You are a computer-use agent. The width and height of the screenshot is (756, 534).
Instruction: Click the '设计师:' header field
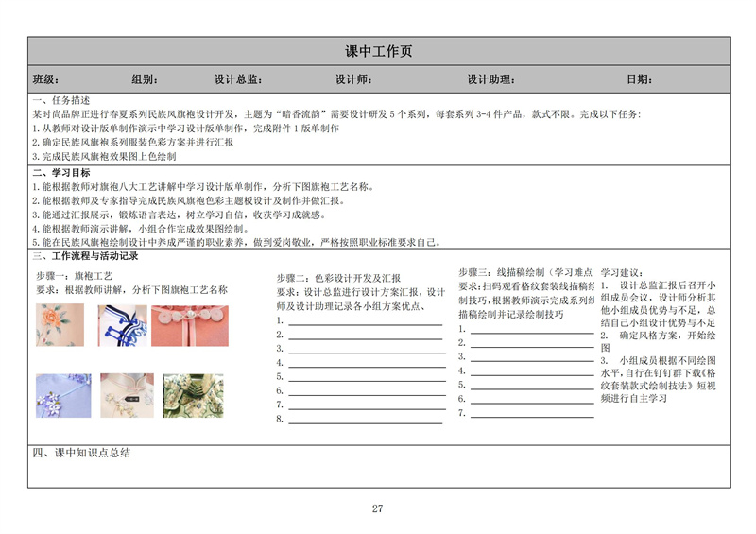click(x=353, y=79)
